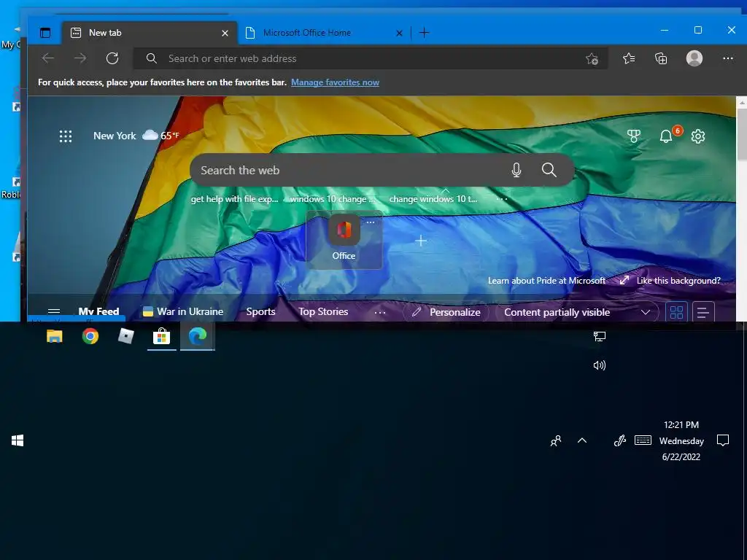Click the web search magnifier icon
Image resolution: width=747 pixels, height=560 pixels.
click(x=549, y=170)
